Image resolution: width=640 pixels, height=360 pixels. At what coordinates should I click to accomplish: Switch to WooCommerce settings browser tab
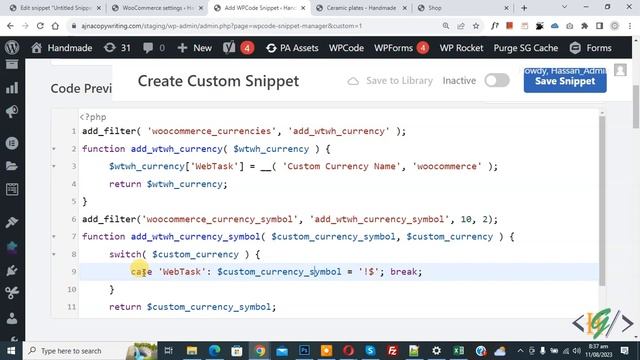[x=157, y=8]
